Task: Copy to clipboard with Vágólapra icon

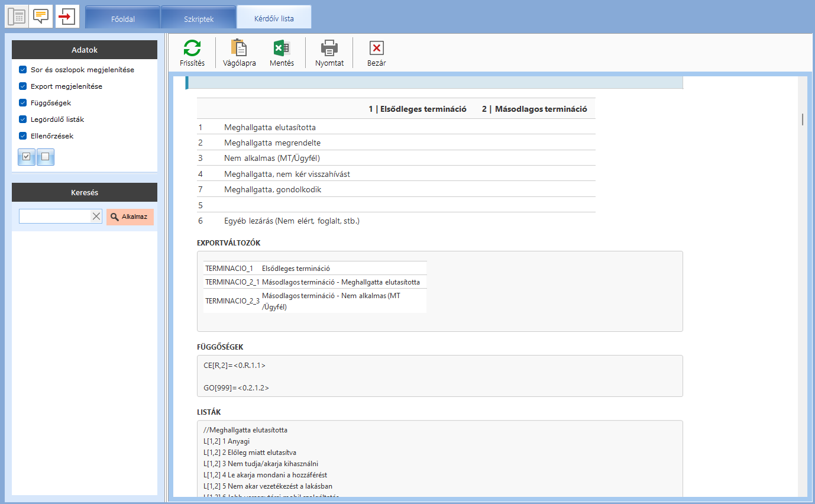Action: coord(239,49)
